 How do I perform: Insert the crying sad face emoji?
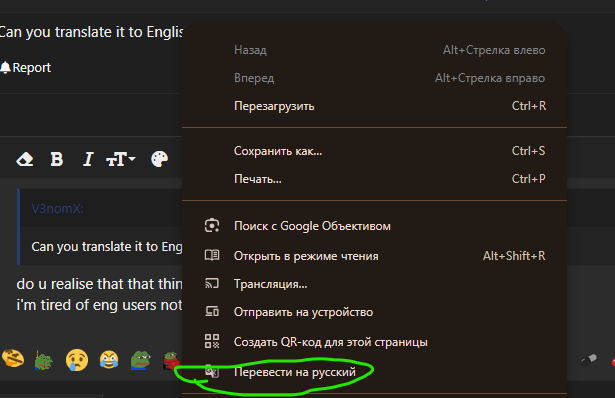[x=77, y=360]
